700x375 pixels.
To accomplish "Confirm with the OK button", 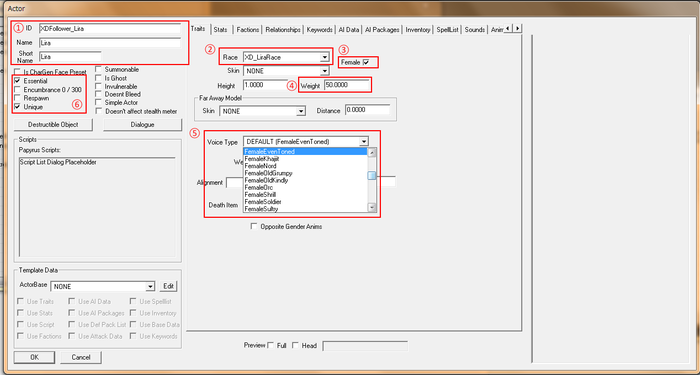I will (x=34, y=357).
